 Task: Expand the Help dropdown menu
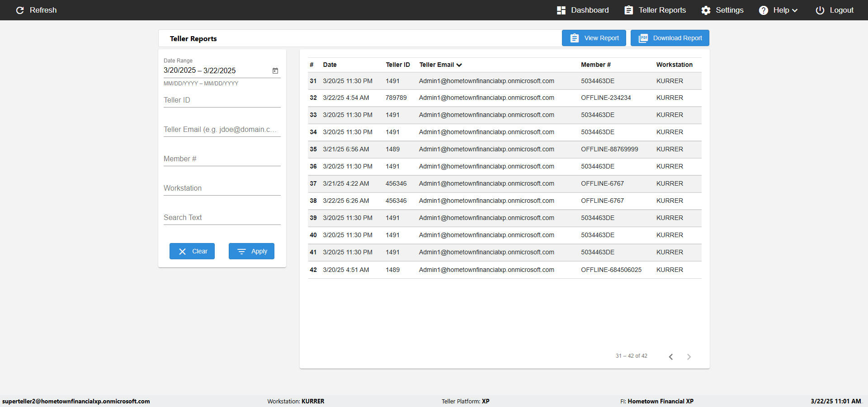[x=795, y=10]
